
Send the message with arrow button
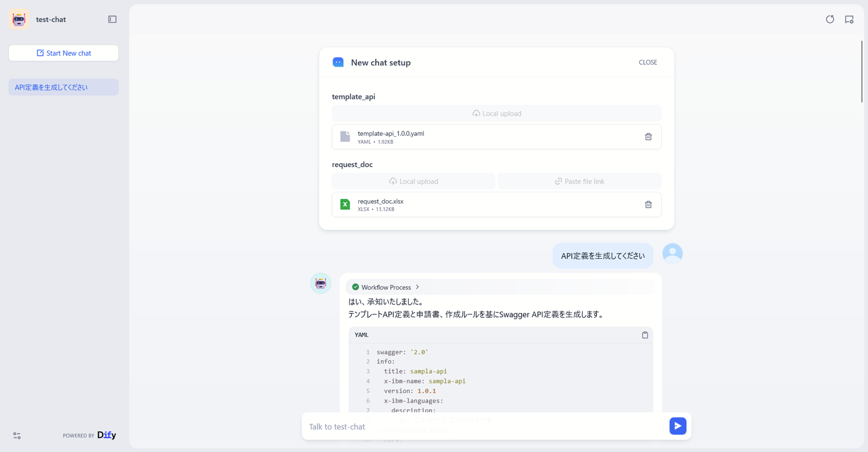678,426
